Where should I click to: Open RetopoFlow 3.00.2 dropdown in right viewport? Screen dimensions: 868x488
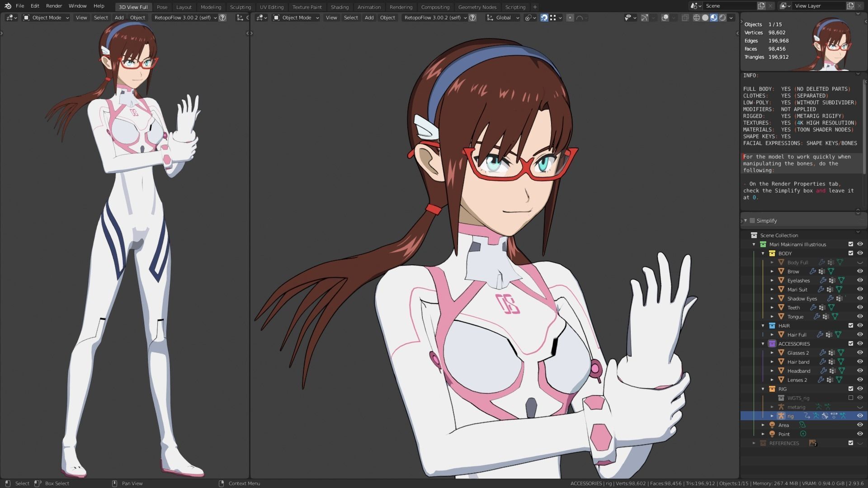(x=434, y=18)
